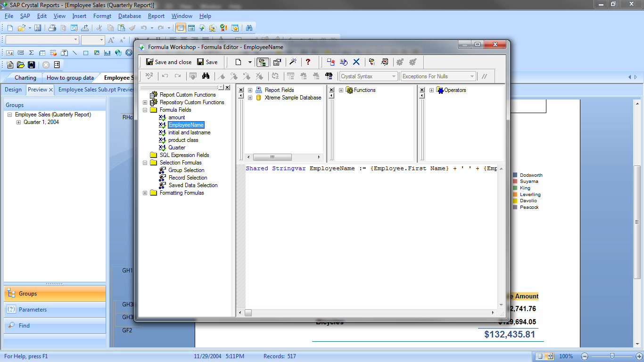Screen dimensions: 644x362
Task: Click the Insert Chart bar icon
Action: tap(107, 53)
